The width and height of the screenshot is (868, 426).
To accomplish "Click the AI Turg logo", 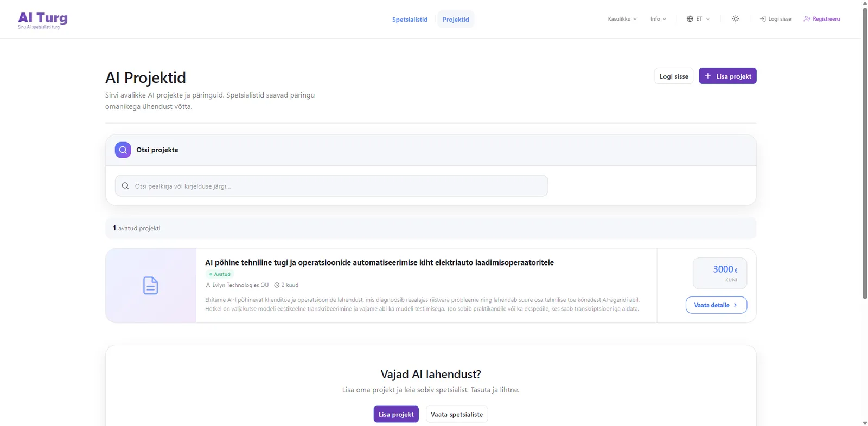I will (x=42, y=20).
